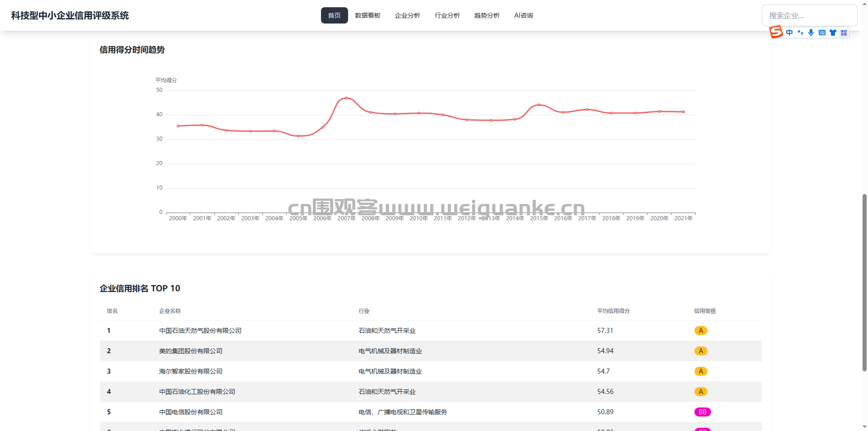Open the AI咨询 page
Screen dimensions: 868x431
point(524,15)
